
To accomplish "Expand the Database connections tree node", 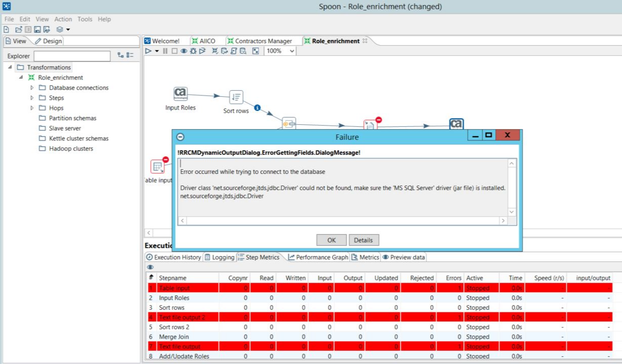I will [x=32, y=88].
